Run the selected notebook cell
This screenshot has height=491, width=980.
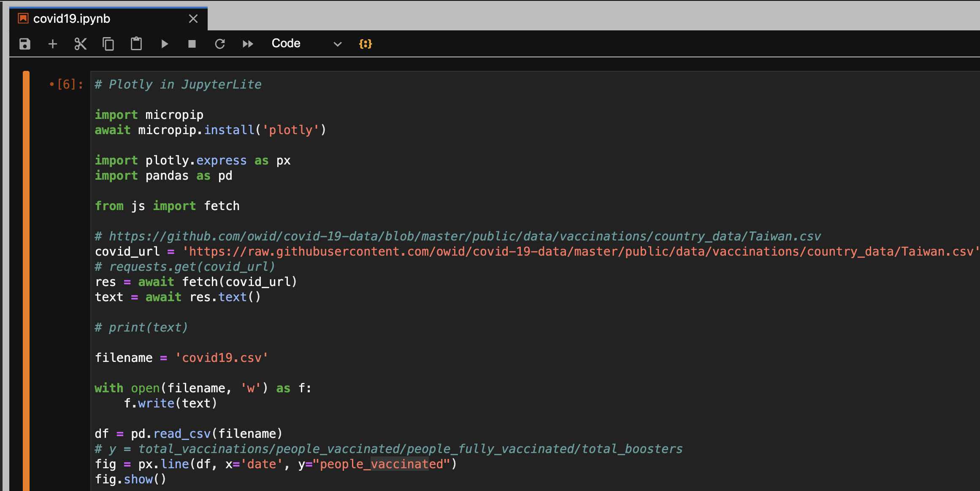pos(164,43)
